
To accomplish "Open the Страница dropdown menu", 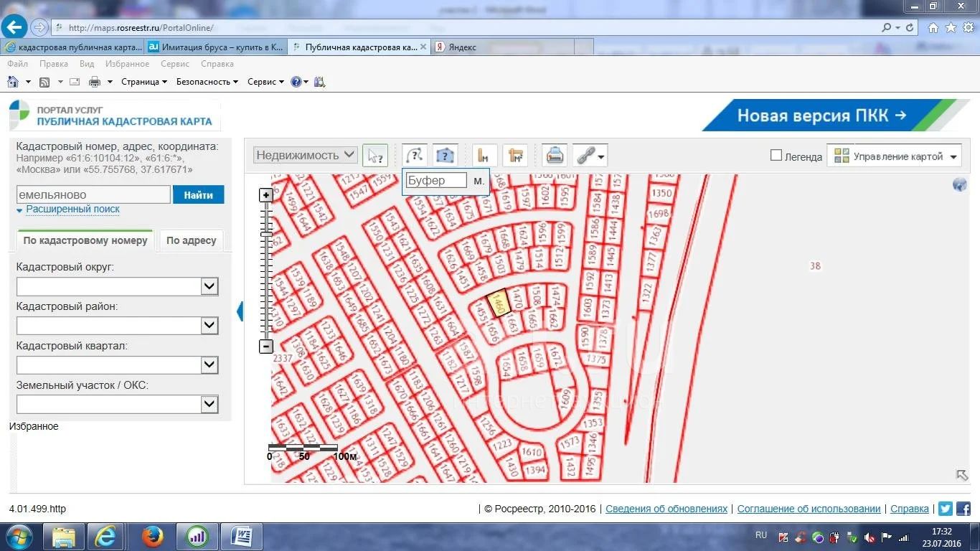I will tap(143, 82).
